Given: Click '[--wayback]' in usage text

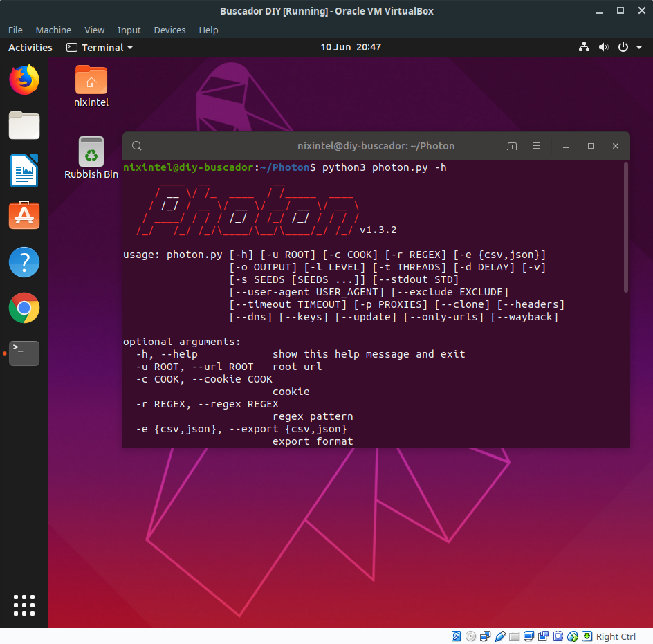Looking at the screenshot, I should click(524, 317).
